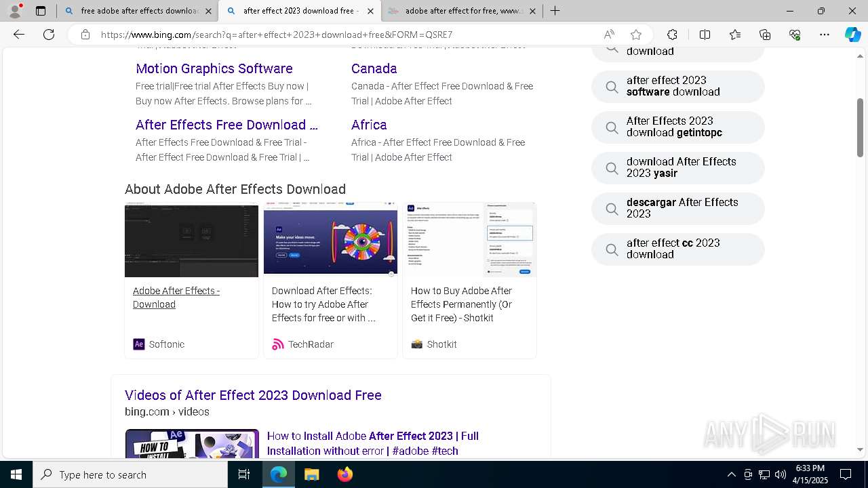
Task: Click the scrollbar down arrow
Action: pyautogui.click(x=860, y=449)
